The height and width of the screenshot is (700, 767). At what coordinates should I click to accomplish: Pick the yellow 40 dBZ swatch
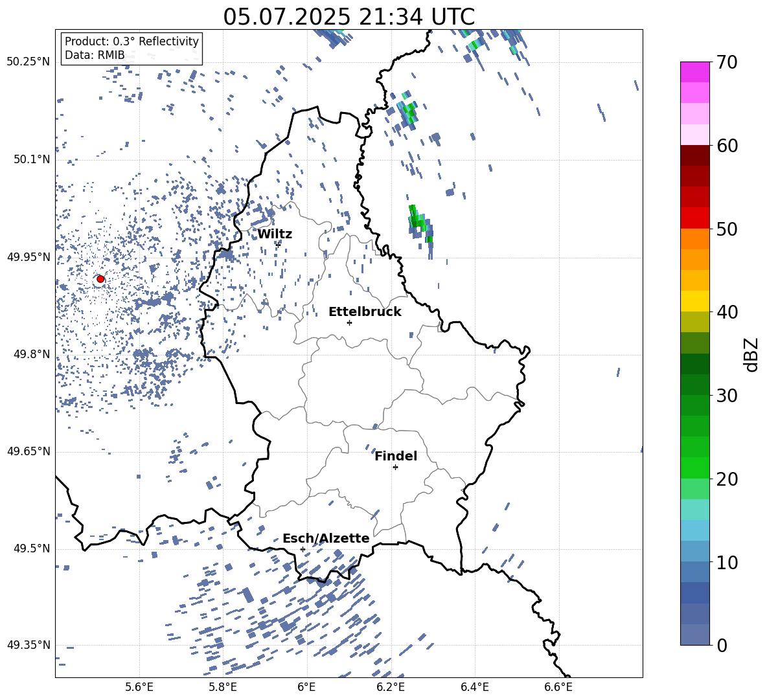[x=694, y=301]
